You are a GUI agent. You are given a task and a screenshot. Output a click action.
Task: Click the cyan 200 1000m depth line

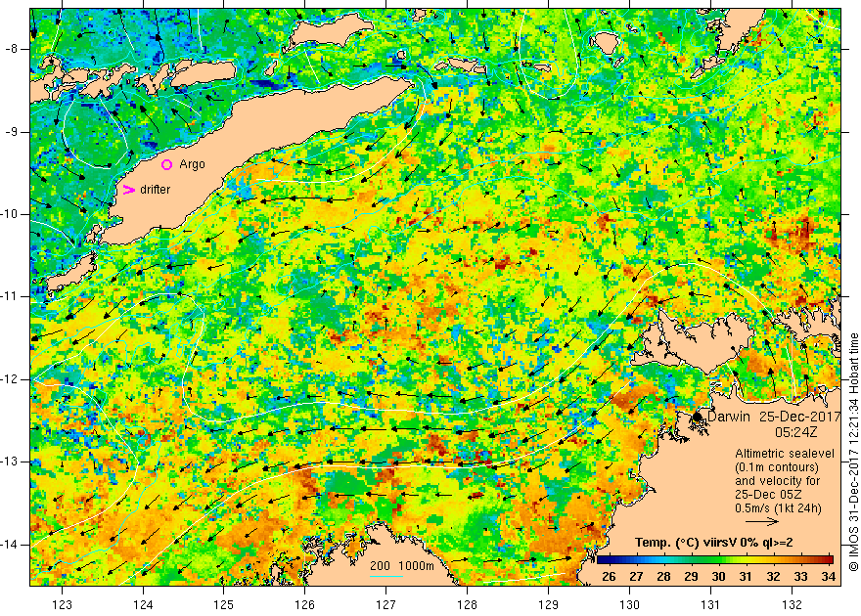pos(386,576)
